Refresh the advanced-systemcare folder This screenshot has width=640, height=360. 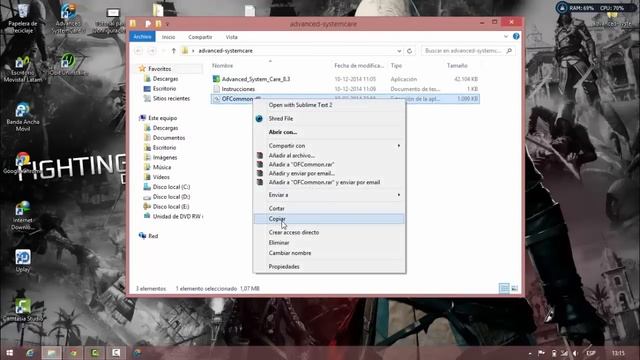coord(410,51)
